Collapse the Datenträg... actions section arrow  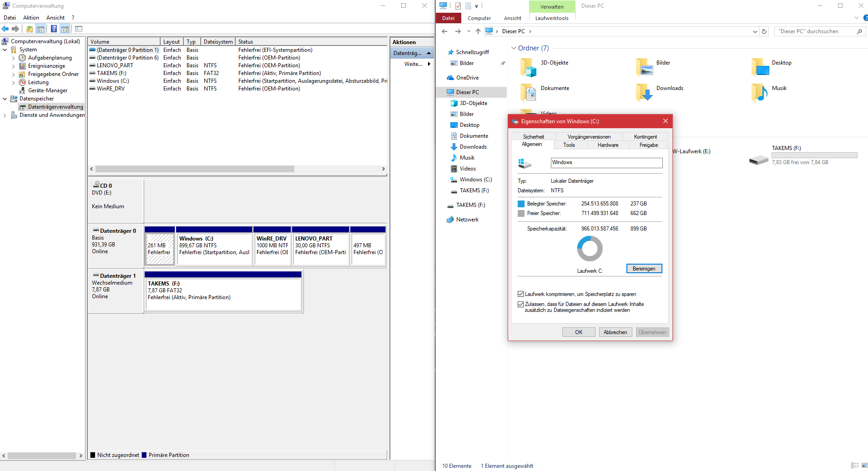(429, 53)
